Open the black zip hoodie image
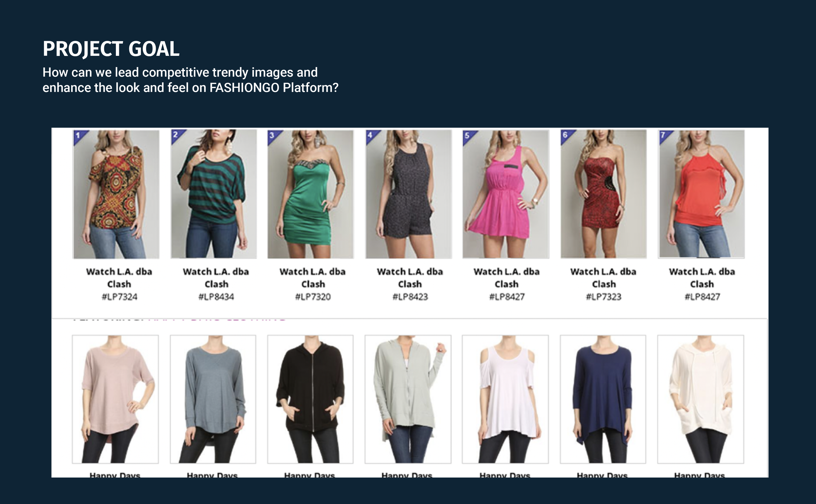Viewport: 816px width, 504px height. 310,399
